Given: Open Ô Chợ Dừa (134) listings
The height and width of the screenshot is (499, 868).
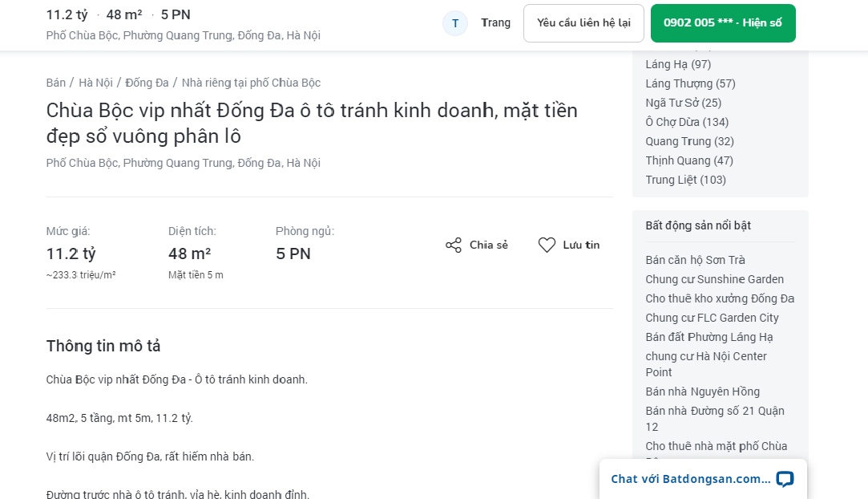Looking at the screenshot, I should 687,122.
